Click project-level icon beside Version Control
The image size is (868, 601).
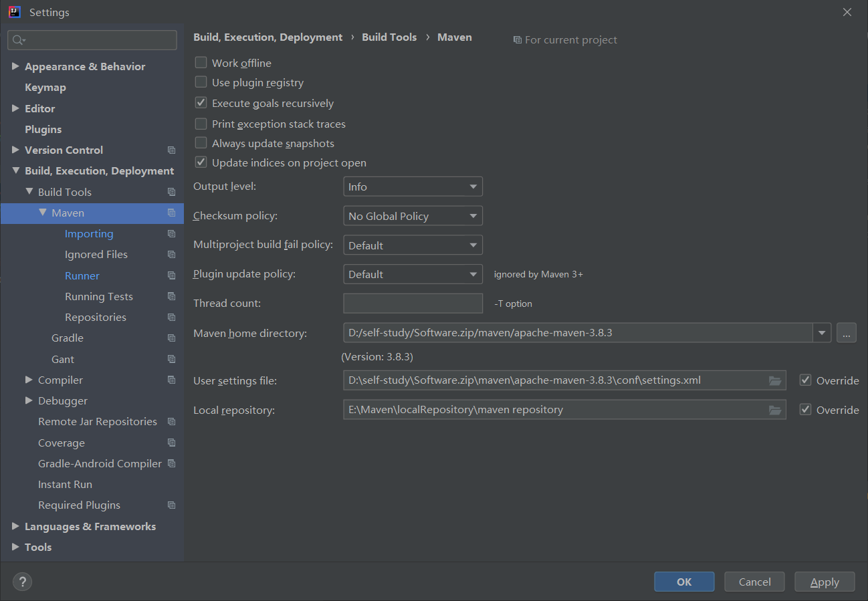click(x=171, y=150)
